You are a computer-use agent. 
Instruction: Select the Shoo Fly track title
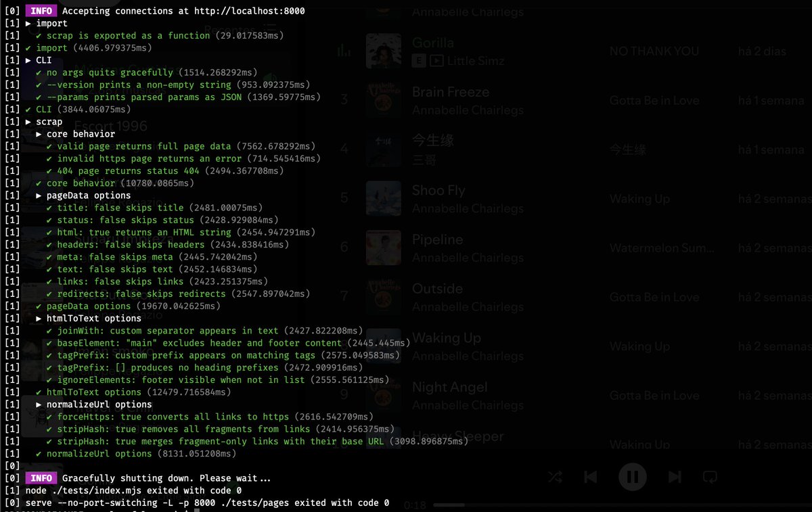(438, 190)
